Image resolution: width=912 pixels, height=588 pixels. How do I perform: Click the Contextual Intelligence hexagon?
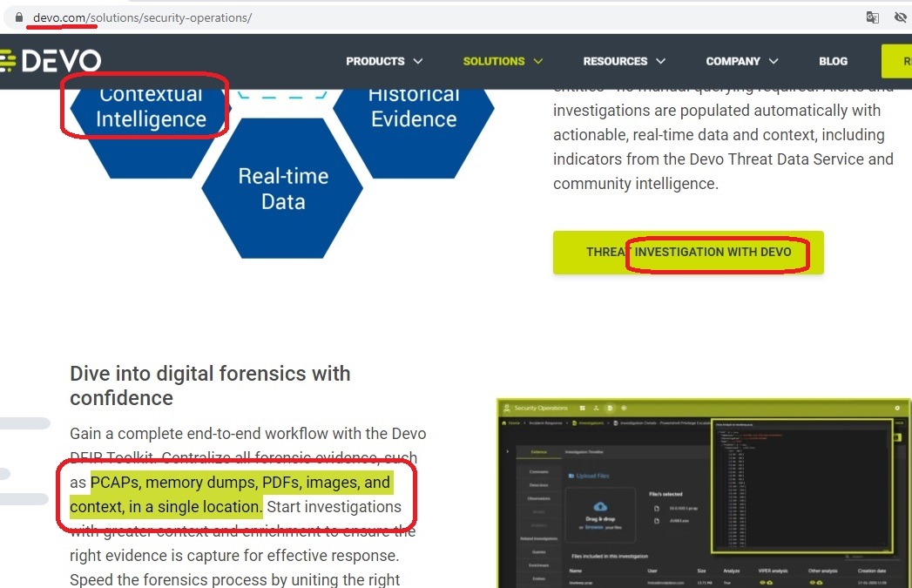pos(151,132)
